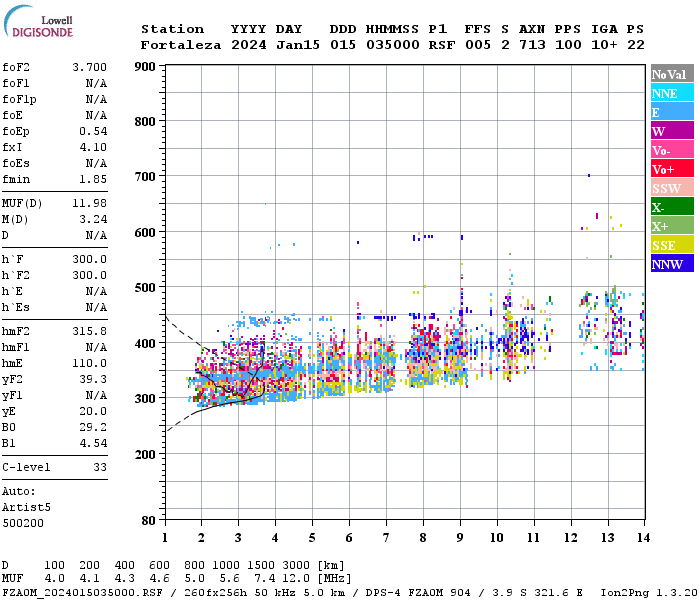The image size is (700, 600).
Task: Click the Lowell Digisonde logo
Action: (x=38, y=22)
